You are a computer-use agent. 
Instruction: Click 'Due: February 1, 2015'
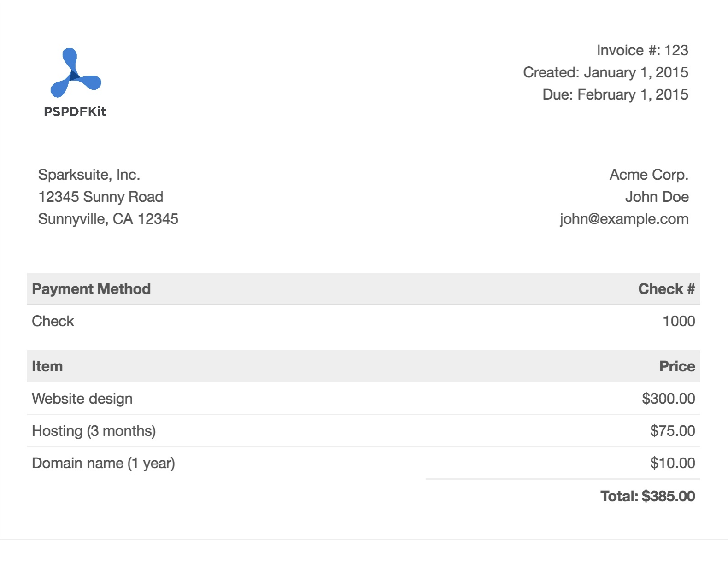[x=615, y=94]
